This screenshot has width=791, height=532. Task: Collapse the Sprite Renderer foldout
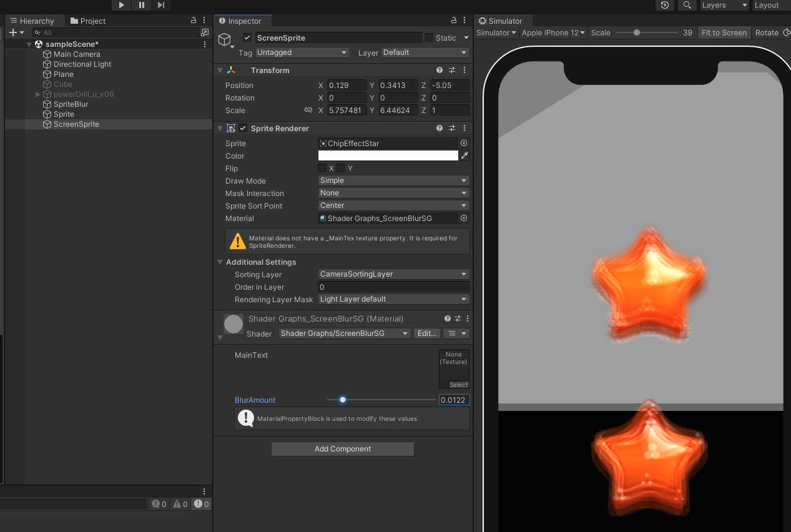[x=220, y=128]
